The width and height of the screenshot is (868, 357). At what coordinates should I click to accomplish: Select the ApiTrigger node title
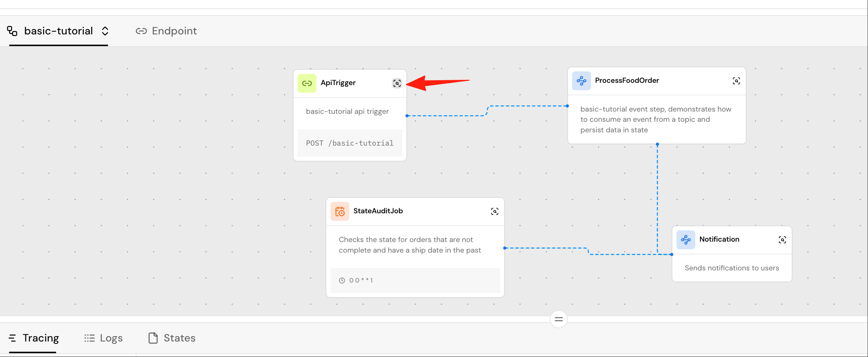coord(338,83)
